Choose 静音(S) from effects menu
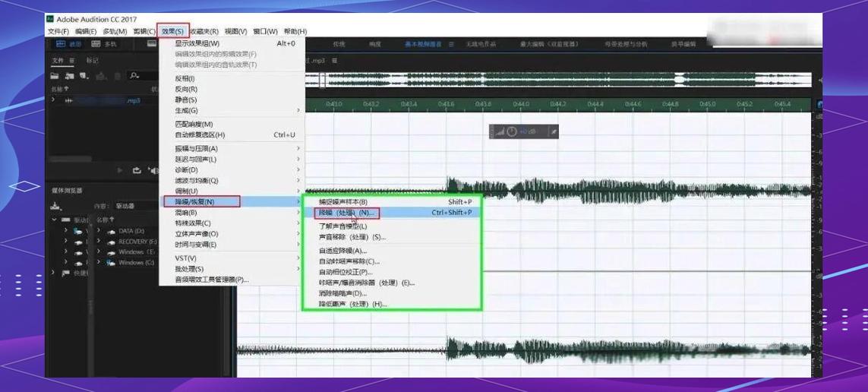868x392 pixels. [x=232, y=100]
